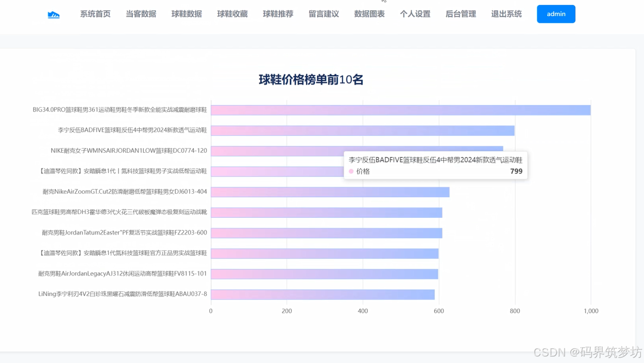
Task: Click the 李宁反伍BADFIVE axis label
Action: tap(133, 130)
